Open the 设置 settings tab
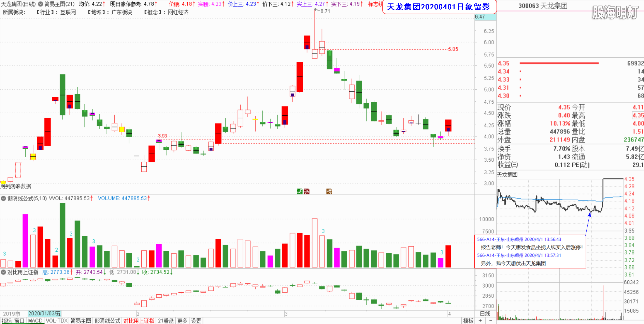Image resolution: width=644 pixels, height=324 pixels. [x=196, y=321]
